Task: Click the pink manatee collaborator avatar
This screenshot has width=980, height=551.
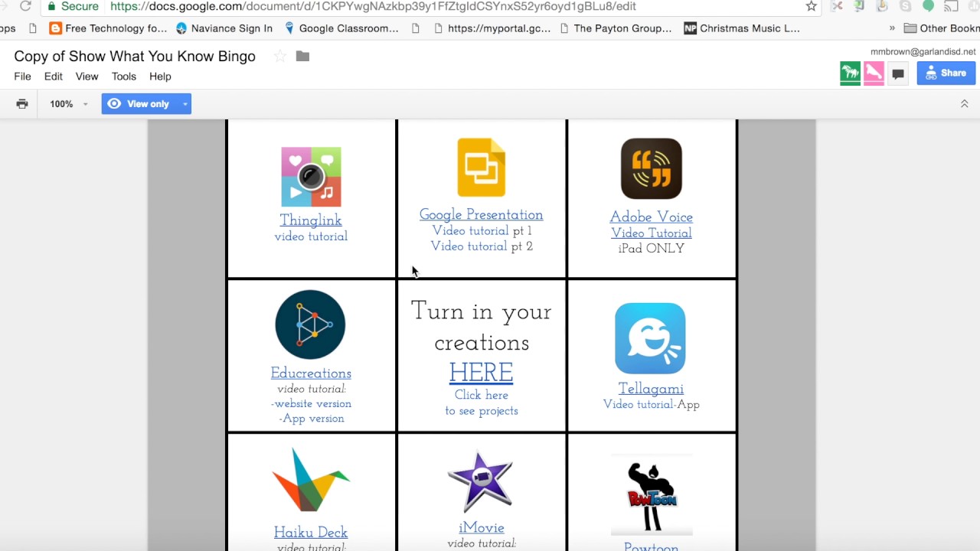Action: [x=874, y=73]
